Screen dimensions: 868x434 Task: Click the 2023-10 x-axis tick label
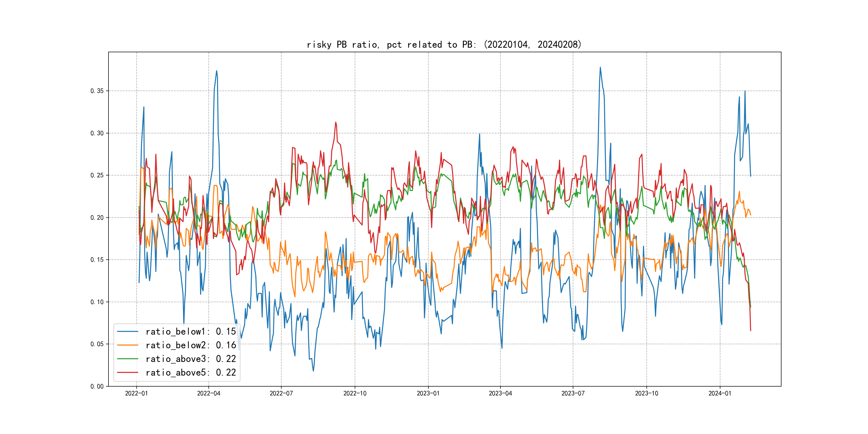[x=646, y=393]
